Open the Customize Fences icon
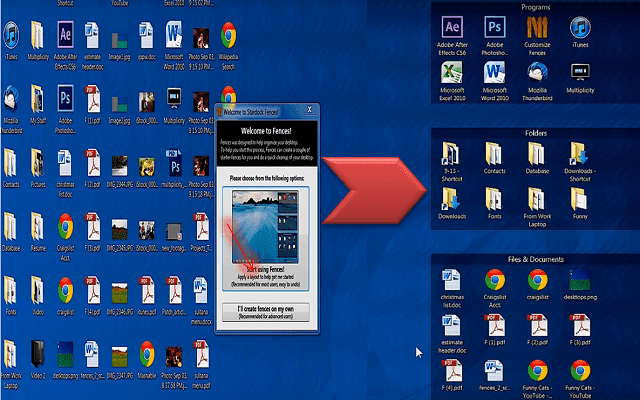Viewport: 640px width, 400px height. [537, 28]
